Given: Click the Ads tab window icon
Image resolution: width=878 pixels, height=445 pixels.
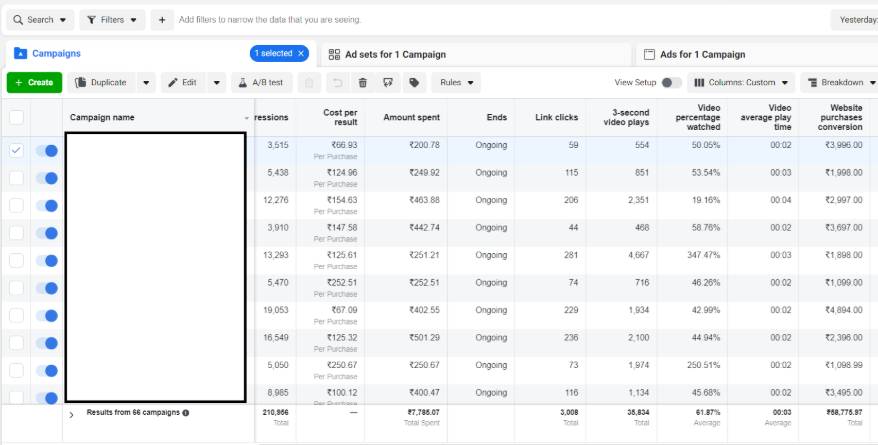Looking at the screenshot, I should 649,54.
